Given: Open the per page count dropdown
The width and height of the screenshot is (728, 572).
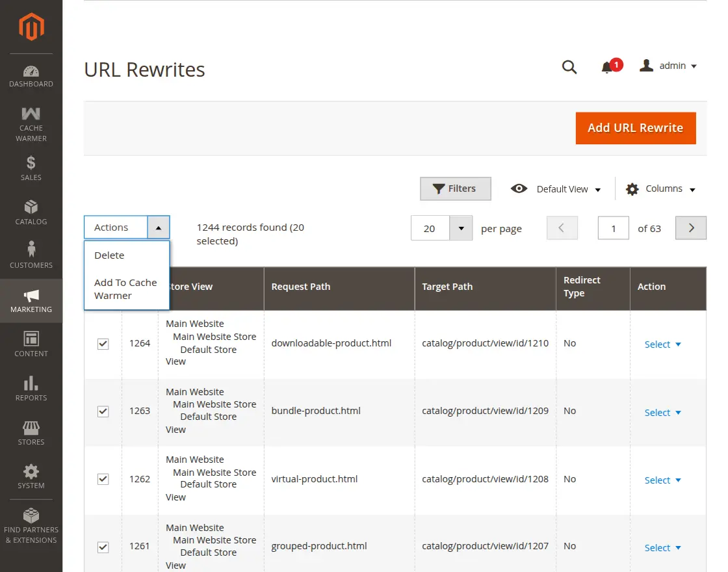Looking at the screenshot, I should (461, 228).
